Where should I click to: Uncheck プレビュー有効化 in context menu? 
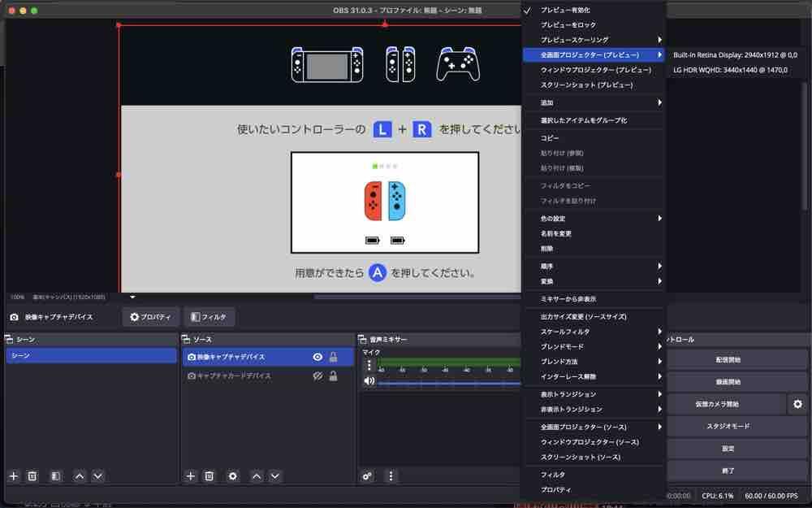[594, 10]
